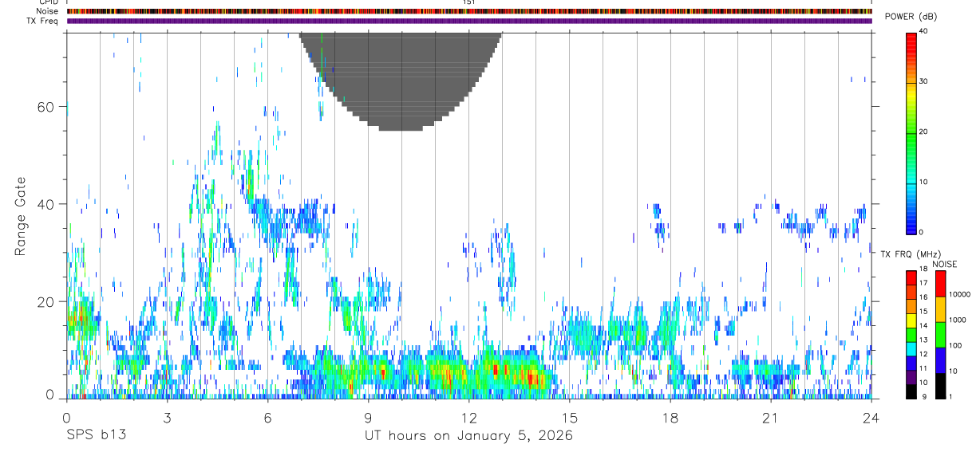This screenshot has width=980, height=452.
Task: Click the blue segment of the NOISE colorbar
Action: coord(940,360)
